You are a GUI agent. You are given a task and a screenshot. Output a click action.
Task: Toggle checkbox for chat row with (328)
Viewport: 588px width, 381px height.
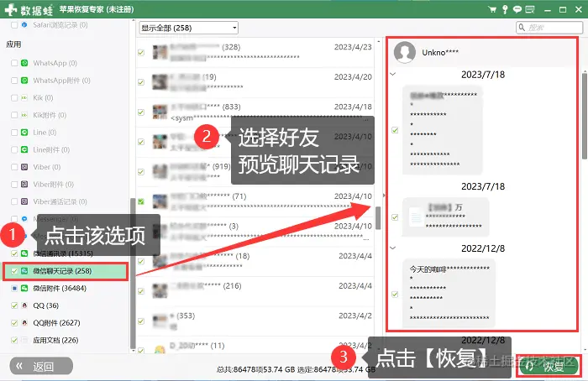[141, 52]
